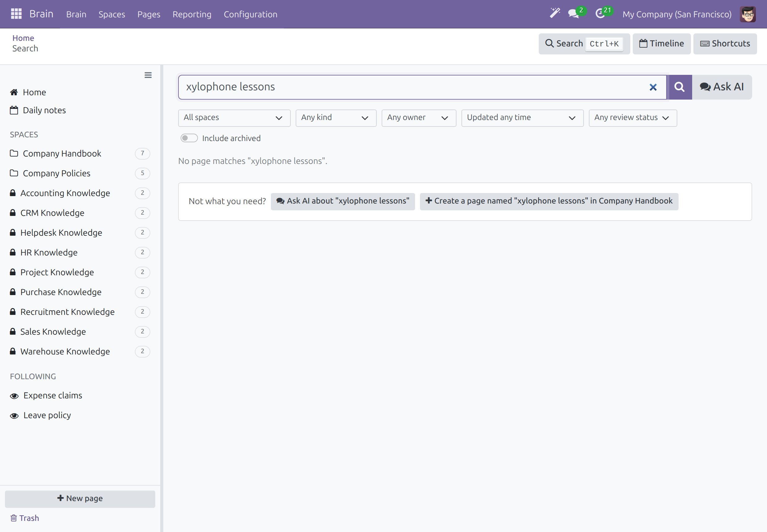Click the New page button
Screen dimensions: 767x532
point(80,499)
